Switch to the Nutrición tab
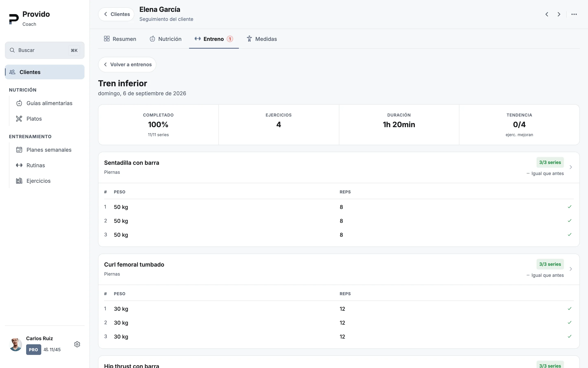588x368 pixels. [x=165, y=39]
